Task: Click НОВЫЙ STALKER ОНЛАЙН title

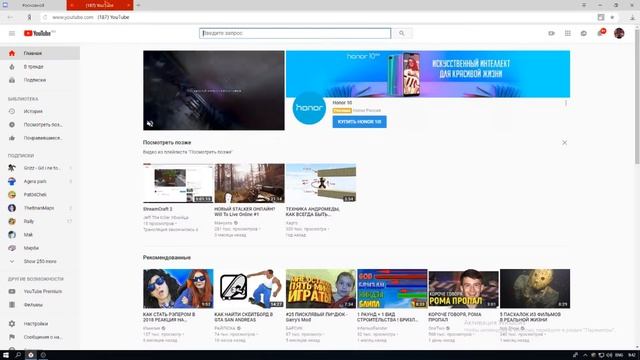Action: tap(245, 211)
